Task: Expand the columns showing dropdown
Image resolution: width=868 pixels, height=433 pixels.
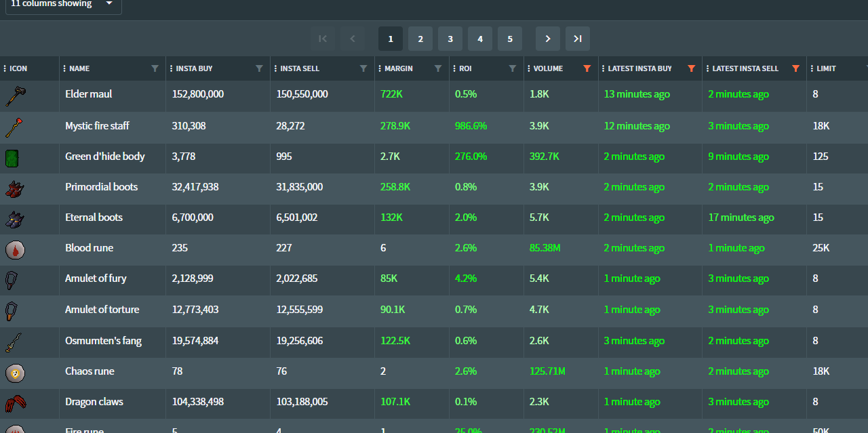Action: pos(109,4)
